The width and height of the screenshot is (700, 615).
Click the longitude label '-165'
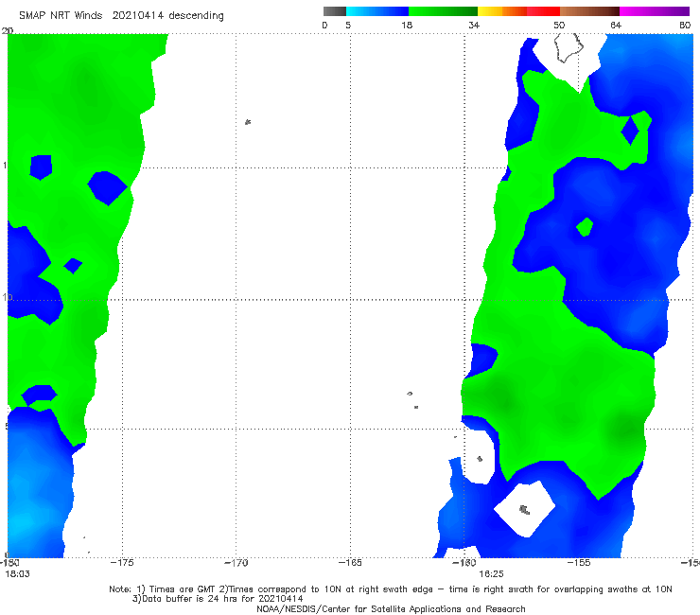(x=350, y=563)
